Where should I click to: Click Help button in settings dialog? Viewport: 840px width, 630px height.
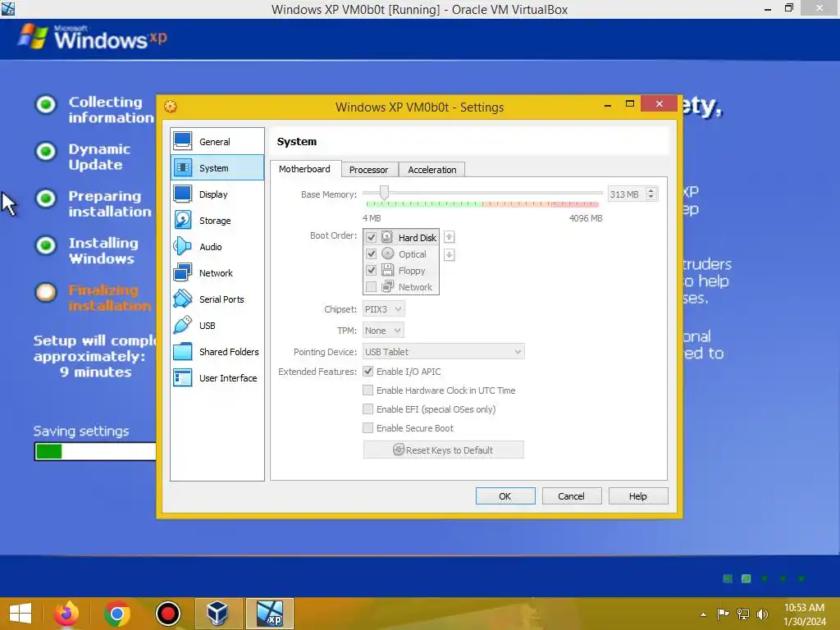pyautogui.click(x=638, y=496)
